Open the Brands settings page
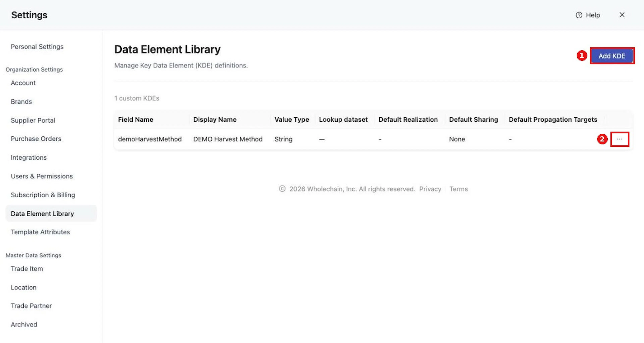The height and width of the screenshot is (343, 644). 21,102
